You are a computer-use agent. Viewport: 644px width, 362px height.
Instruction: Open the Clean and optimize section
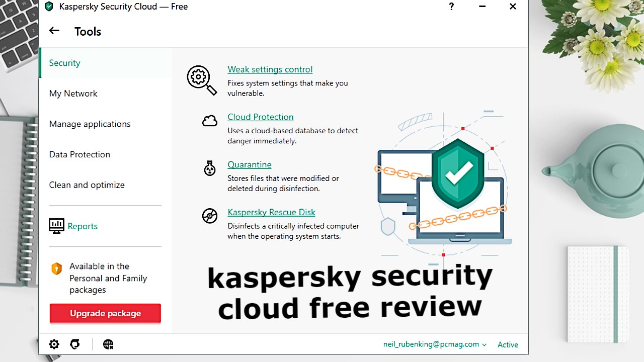105,185
